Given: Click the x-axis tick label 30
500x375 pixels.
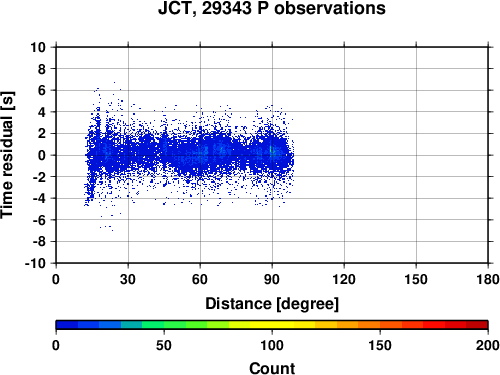Looking at the screenshot, I should [128, 279].
